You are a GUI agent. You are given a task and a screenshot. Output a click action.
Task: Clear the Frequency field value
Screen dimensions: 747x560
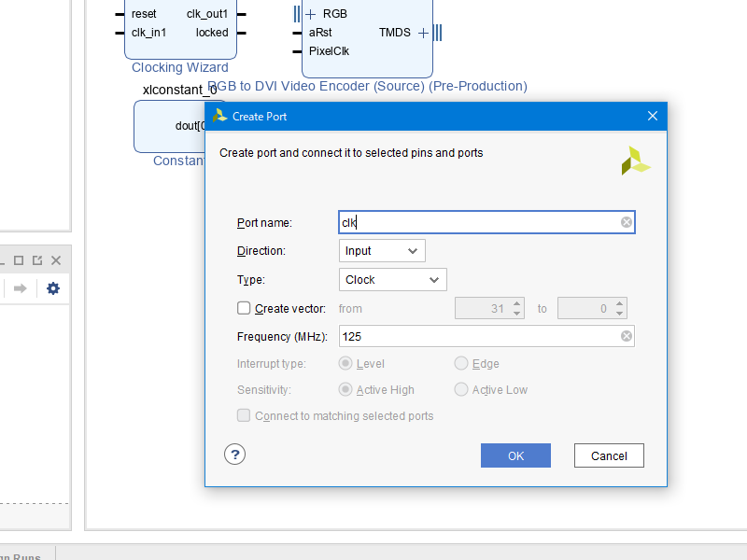pyautogui.click(x=627, y=336)
